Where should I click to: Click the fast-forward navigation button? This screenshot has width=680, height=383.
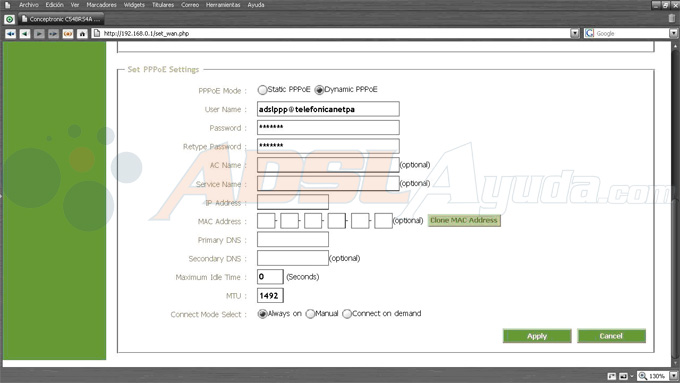point(53,33)
